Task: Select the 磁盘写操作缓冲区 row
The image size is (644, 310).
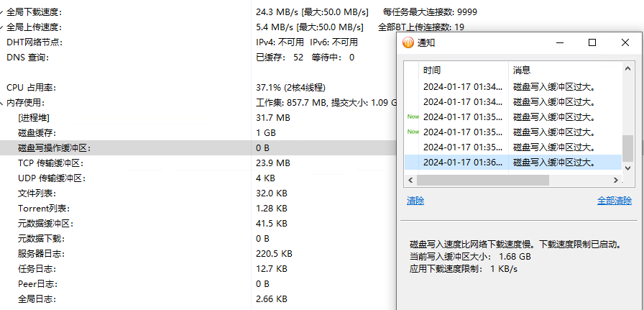Action: click(x=198, y=148)
